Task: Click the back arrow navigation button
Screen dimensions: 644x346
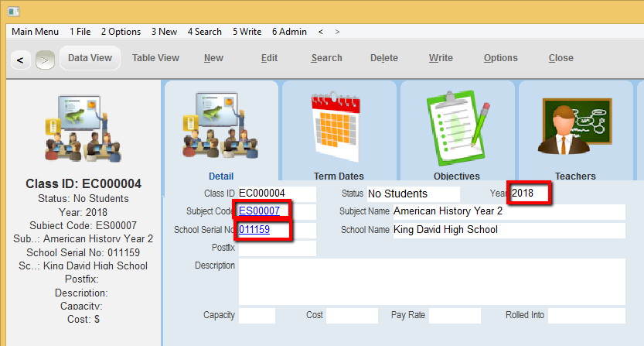Action: click(x=20, y=59)
